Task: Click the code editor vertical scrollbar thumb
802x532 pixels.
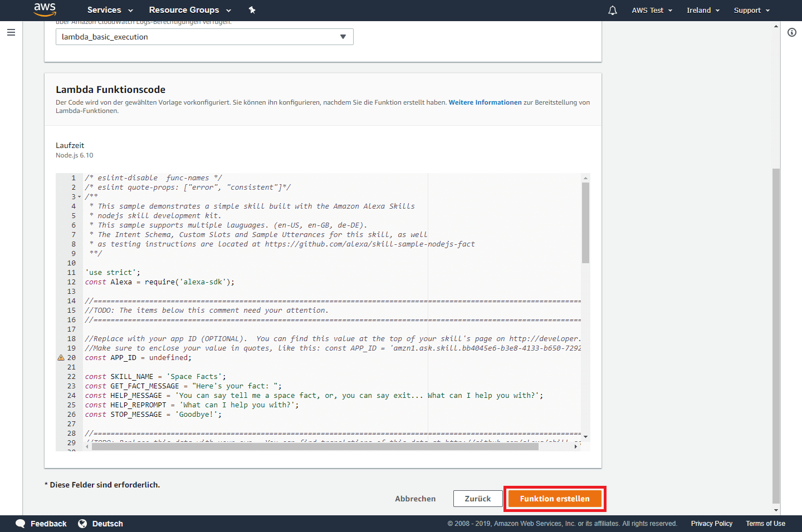Action: tap(585, 223)
